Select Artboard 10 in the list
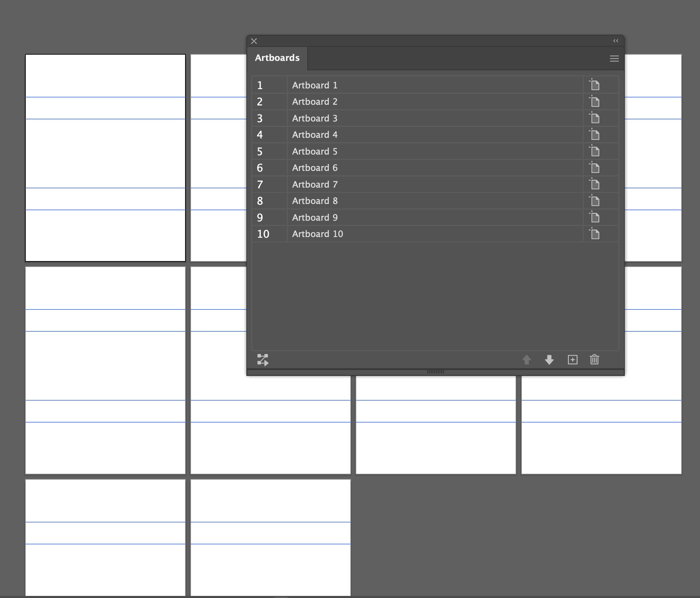This screenshot has width=700, height=598. (x=383, y=234)
